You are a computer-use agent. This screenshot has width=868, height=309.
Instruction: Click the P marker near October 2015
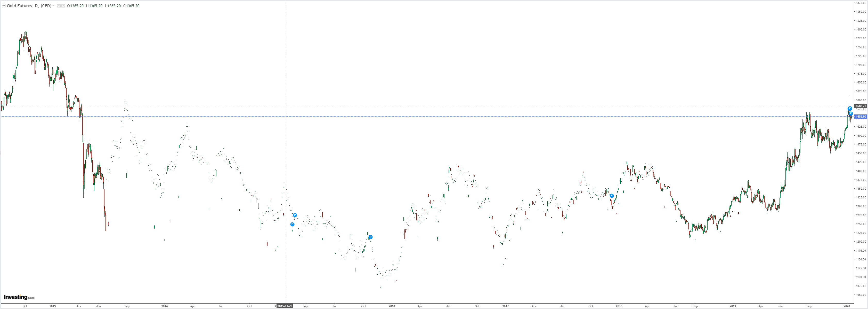click(370, 237)
